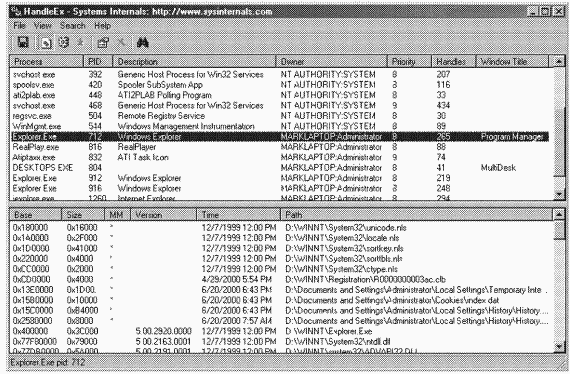Click the Version column header
Viewport: 570px width, 374px height.
pos(164,215)
